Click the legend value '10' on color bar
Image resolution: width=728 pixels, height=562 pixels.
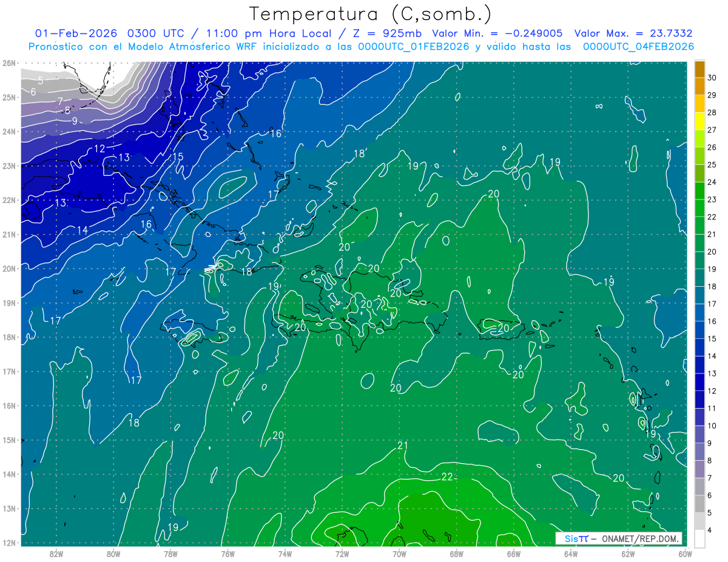click(x=712, y=426)
